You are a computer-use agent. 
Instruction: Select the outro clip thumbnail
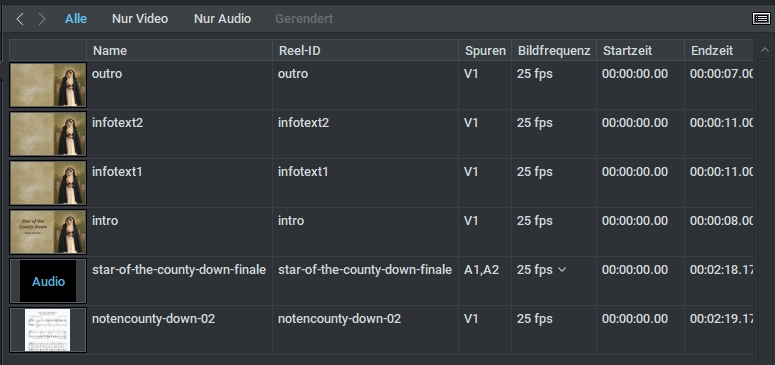(x=48, y=85)
